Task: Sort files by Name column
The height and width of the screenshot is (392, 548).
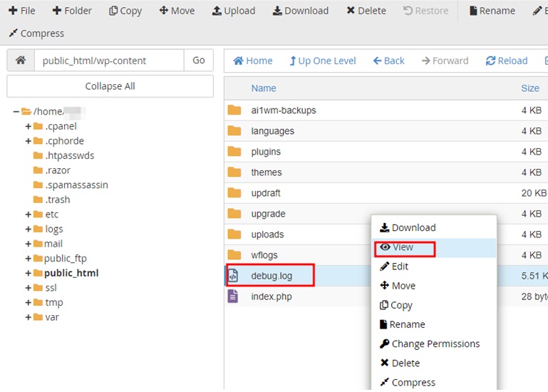Action: click(264, 88)
